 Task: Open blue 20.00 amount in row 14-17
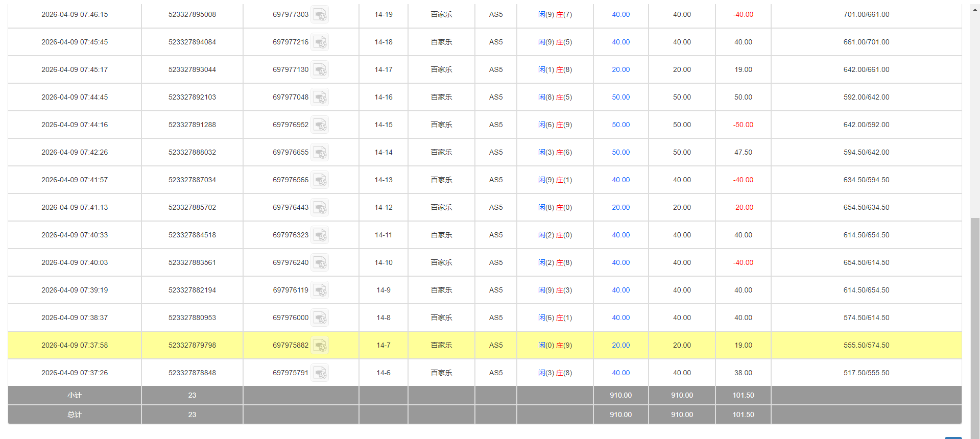click(x=620, y=70)
